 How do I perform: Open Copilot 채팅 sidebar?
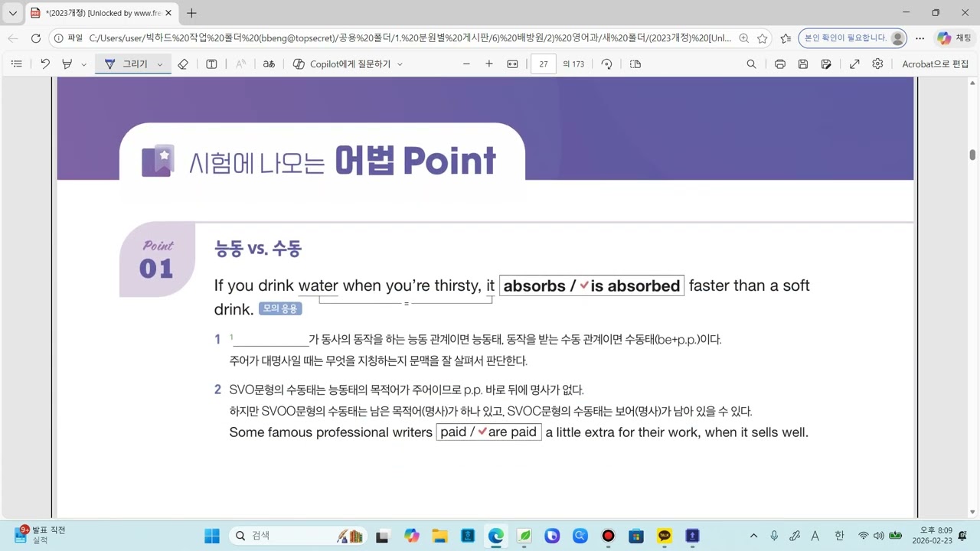955,38
